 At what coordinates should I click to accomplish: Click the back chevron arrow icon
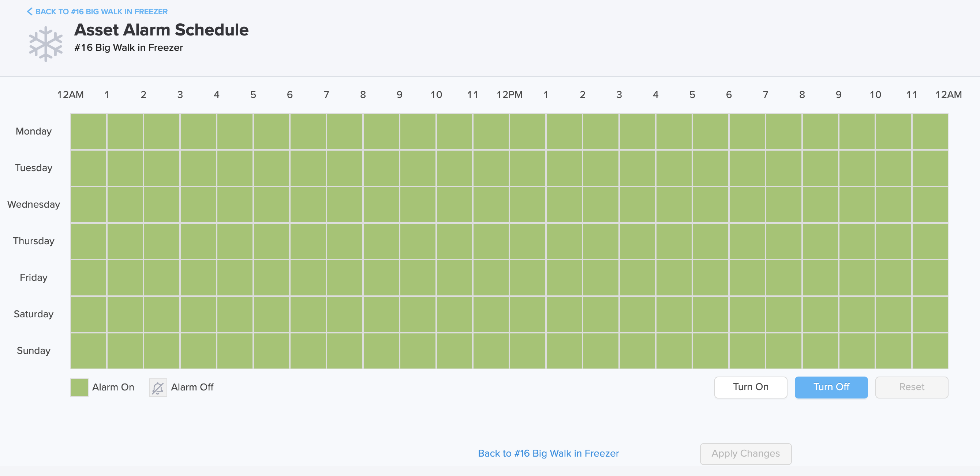29,11
